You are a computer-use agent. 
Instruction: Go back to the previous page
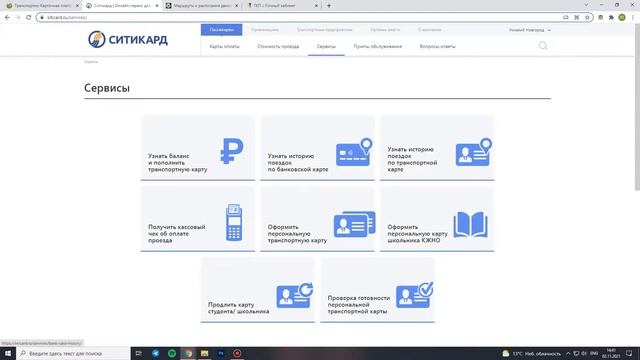[7, 17]
